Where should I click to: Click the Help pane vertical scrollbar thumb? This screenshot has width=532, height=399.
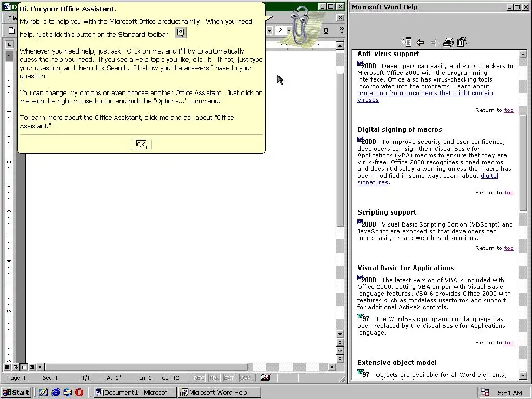pyautogui.click(x=523, y=163)
